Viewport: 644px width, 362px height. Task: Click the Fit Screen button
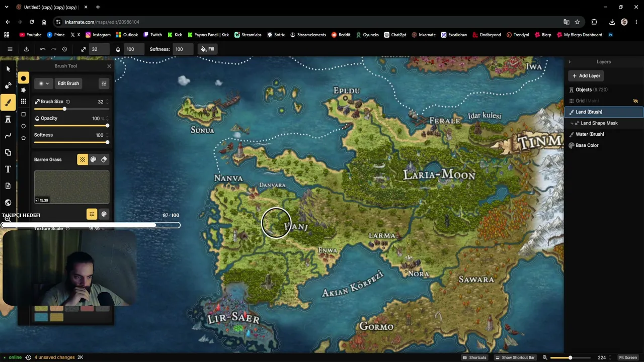click(628, 357)
